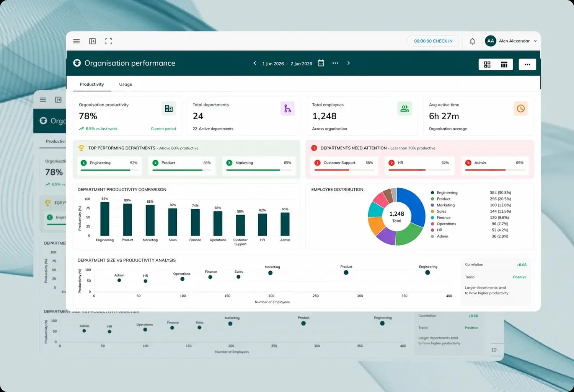Go to next date range arrow
Image resolution: width=574 pixels, height=392 pixels.
[348, 63]
